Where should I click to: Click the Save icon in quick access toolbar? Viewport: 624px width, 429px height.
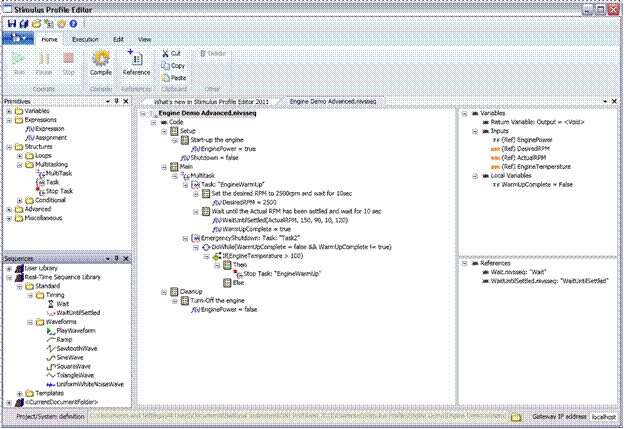click(11, 22)
